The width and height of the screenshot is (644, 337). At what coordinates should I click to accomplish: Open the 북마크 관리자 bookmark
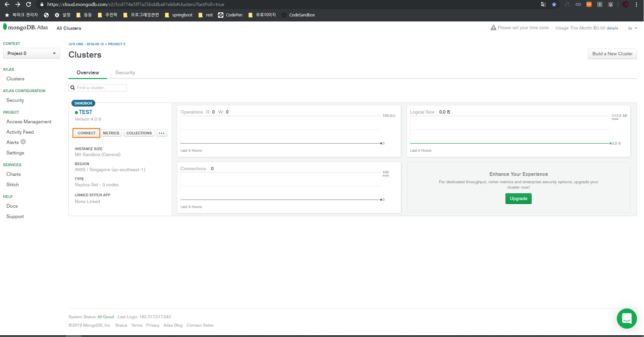click(x=21, y=15)
